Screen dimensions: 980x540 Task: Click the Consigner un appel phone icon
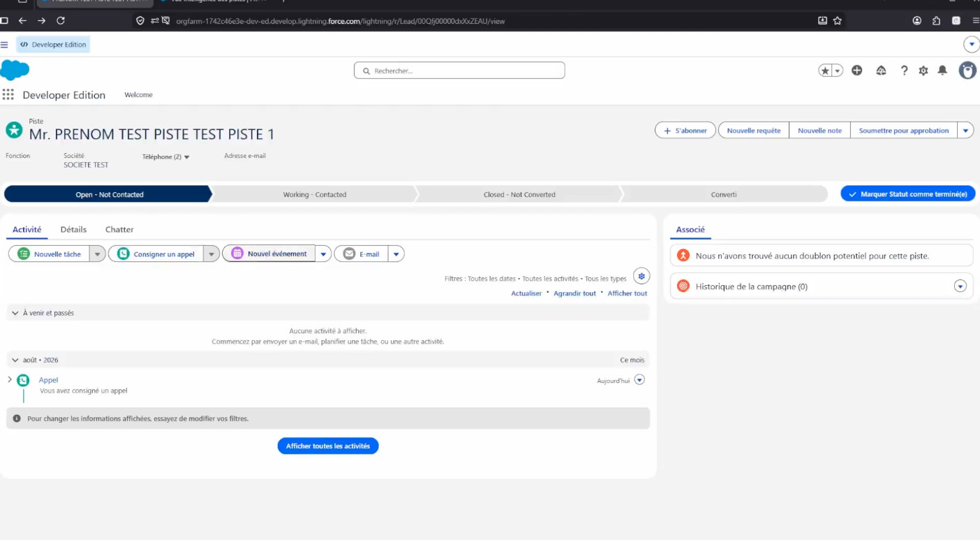click(124, 254)
